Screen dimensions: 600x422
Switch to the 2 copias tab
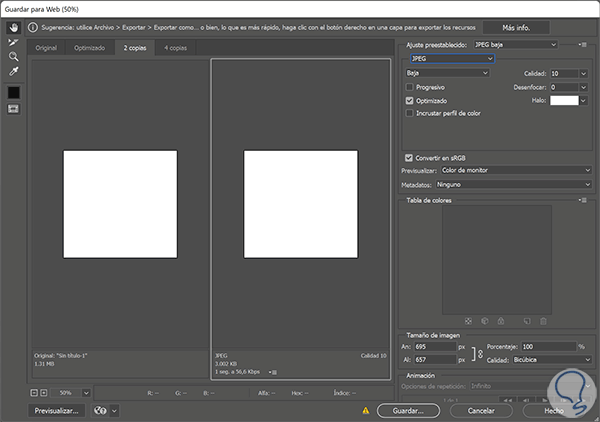click(135, 48)
